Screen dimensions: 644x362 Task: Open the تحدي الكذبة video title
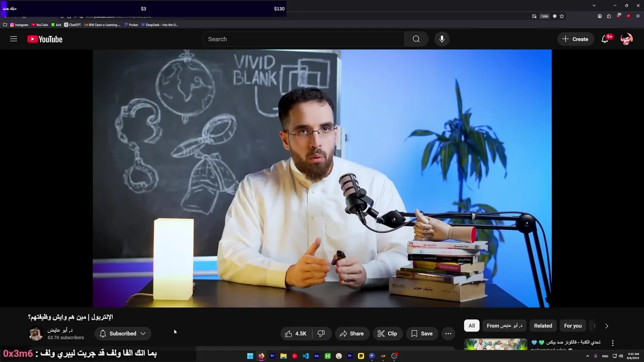pos(566,342)
